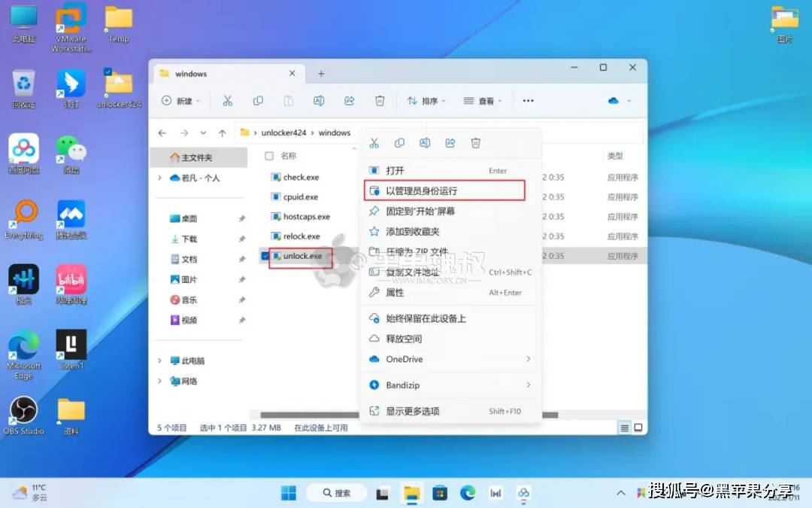This screenshot has width=812, height=508.
Task: Choose 释放空间 in the context menu
Action: tap(450, 339)
